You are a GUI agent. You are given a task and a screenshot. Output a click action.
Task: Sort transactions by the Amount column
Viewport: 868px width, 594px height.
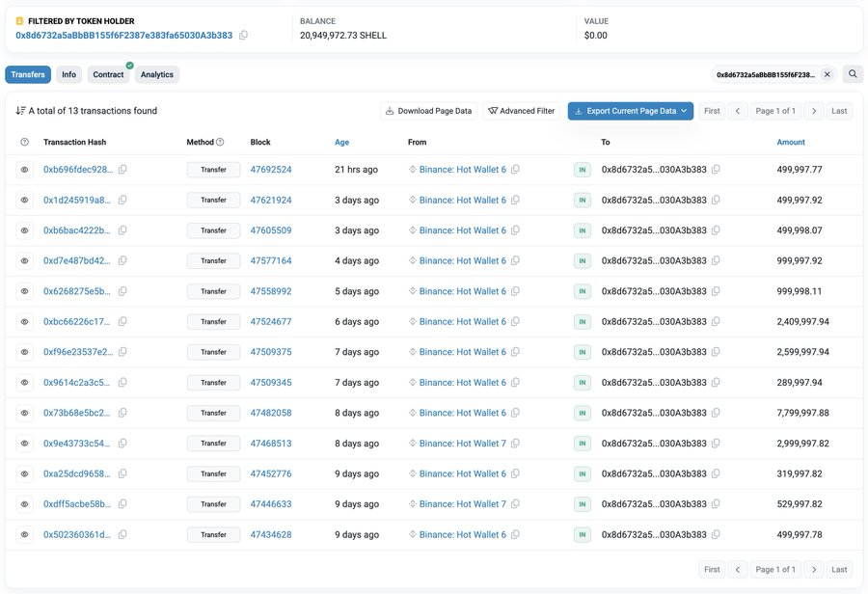pos(791,142)
